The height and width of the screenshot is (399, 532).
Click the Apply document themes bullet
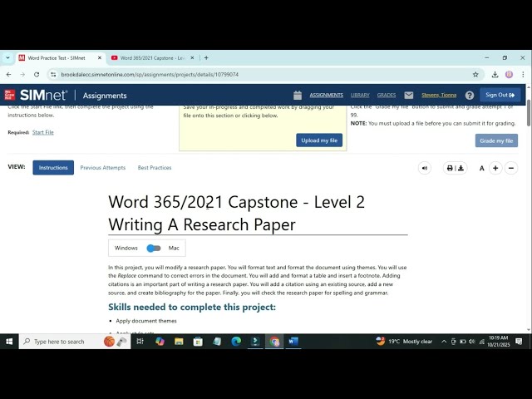146,321
